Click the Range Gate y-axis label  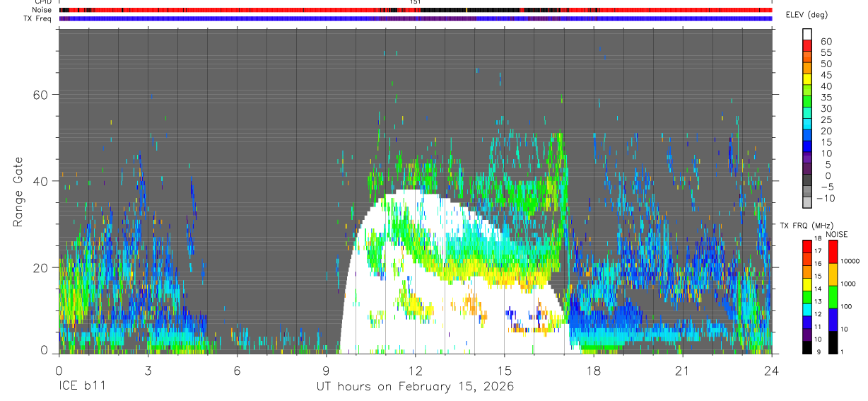[19, 192]
